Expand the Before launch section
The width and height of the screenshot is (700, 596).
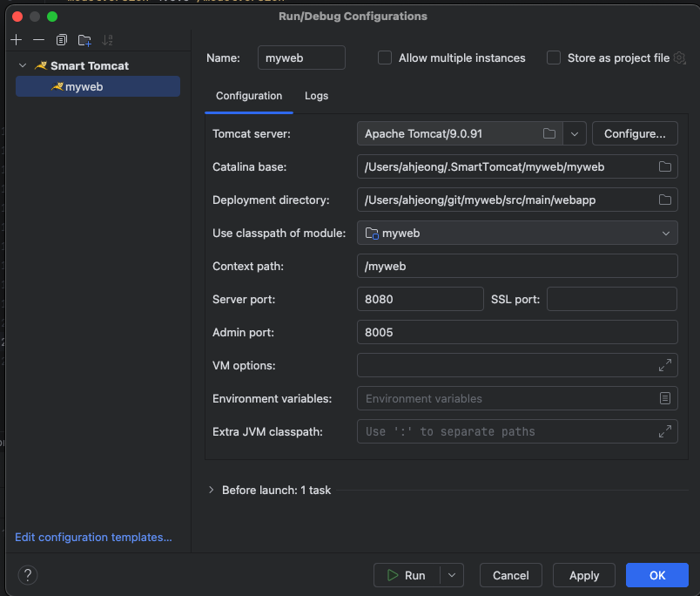(212, 490)
